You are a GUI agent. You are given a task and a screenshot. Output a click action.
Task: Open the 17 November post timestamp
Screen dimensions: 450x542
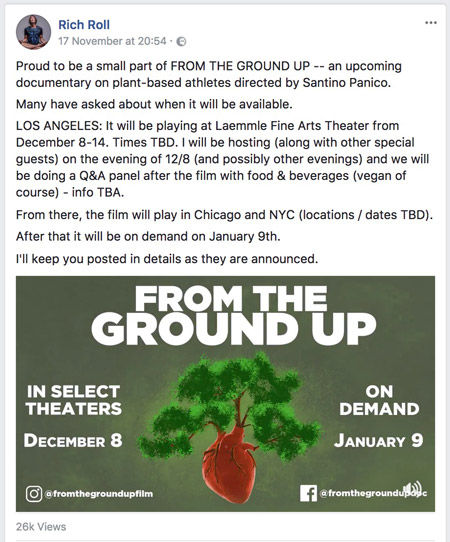click(112, 41)
